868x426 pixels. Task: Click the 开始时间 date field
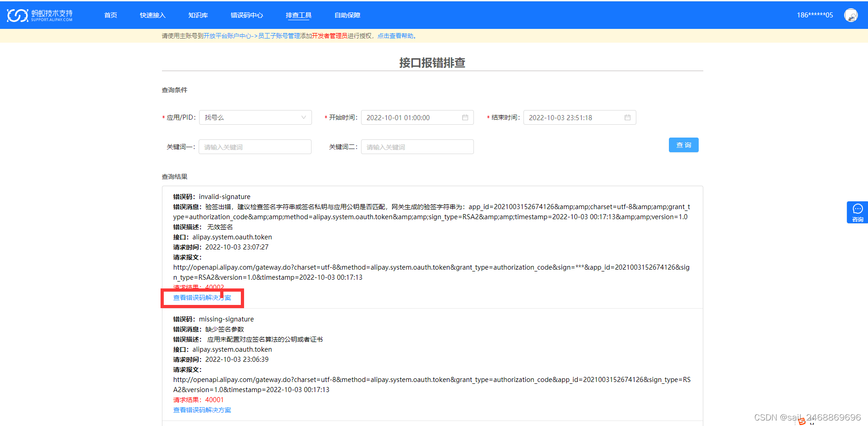click(x=417, y=117)
